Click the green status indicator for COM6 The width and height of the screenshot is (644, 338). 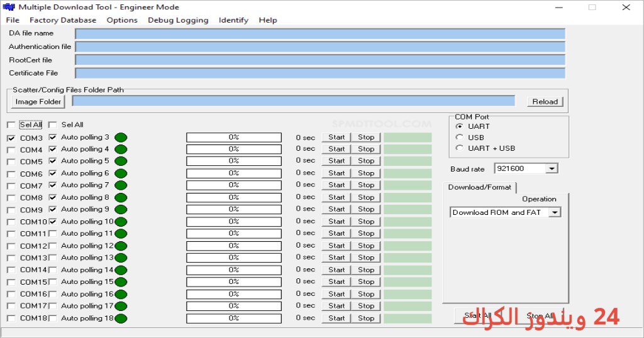pyautogui.click(x=121, y=173)
